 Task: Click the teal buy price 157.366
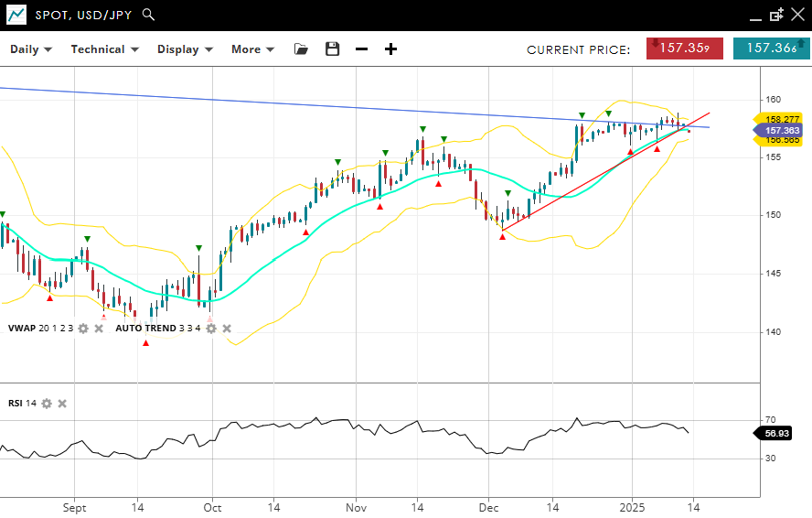[771, 49]
